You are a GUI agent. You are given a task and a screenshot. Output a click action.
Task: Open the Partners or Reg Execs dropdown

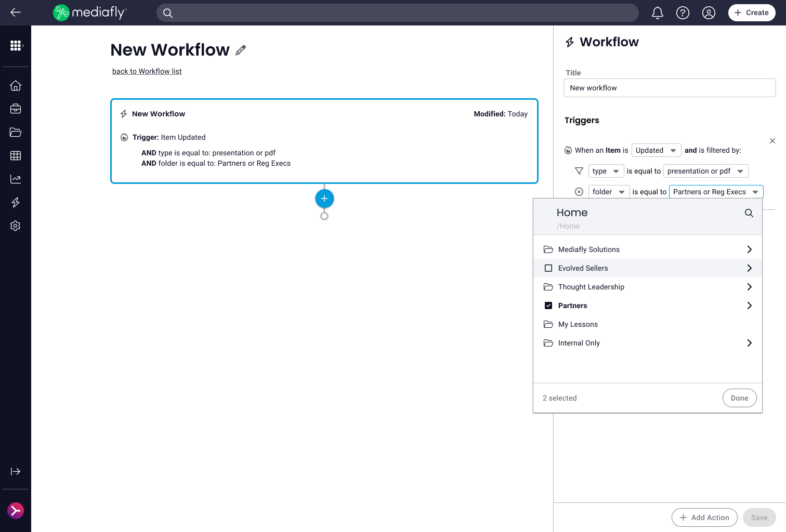pos(716,192)
